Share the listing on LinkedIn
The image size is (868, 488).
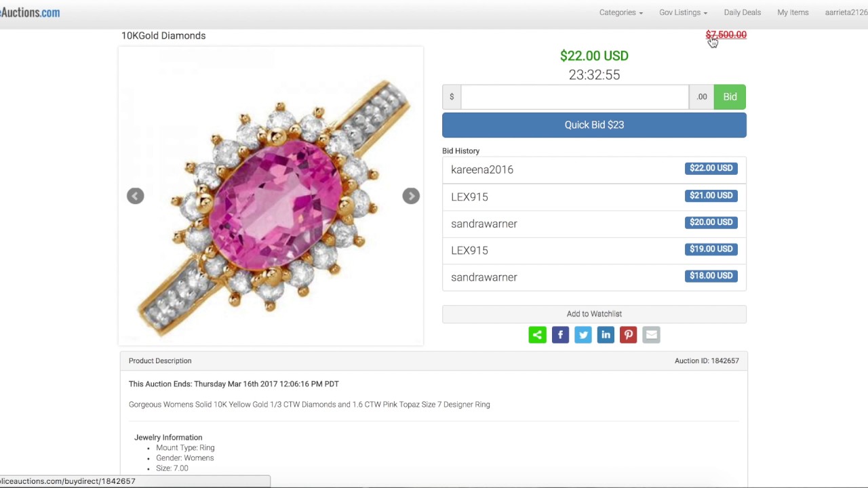(x=606, y=335)
